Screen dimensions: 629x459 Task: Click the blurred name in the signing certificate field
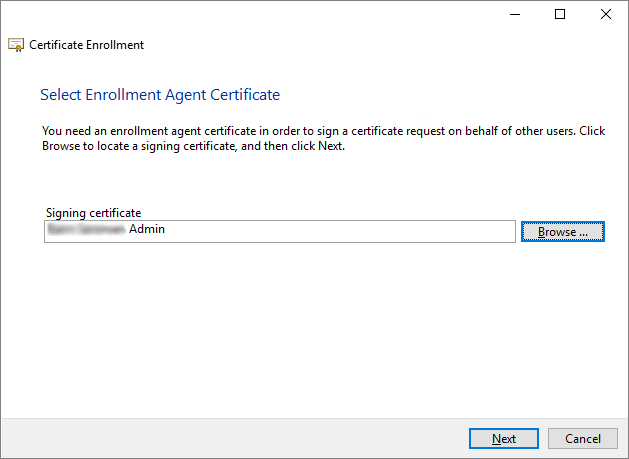point(86,230)
